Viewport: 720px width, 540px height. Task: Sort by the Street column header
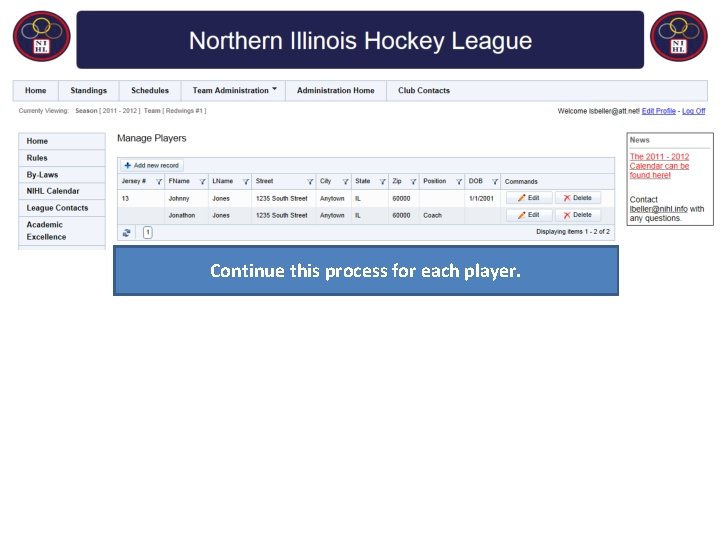click(x=264, y=181)
